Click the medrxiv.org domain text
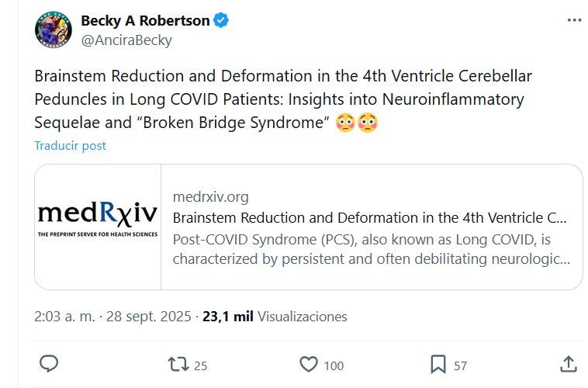The height and width of the screenshot is (388, 588). pyautogui.click(x=210, y=197)
